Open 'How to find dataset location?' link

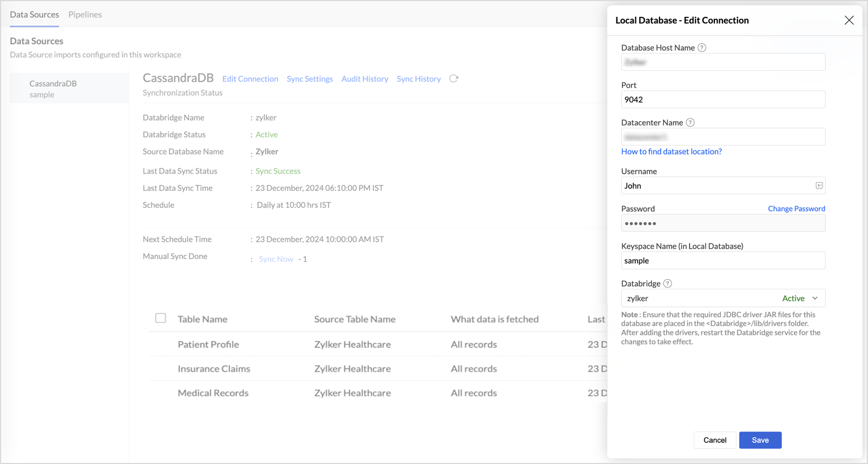pyautogui.click(x=671, y=151)
